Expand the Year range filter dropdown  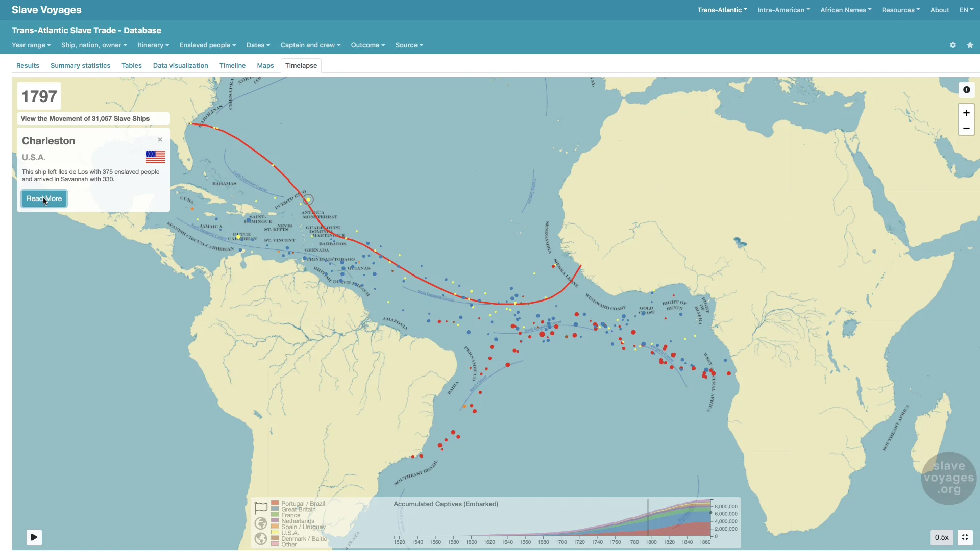click(31, 45)
